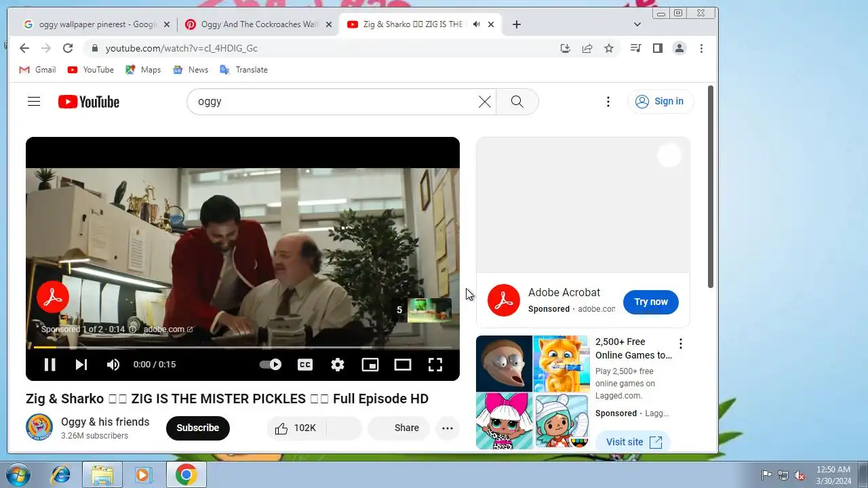Enter fullscreen mode icon

click(x=435, y=365)
